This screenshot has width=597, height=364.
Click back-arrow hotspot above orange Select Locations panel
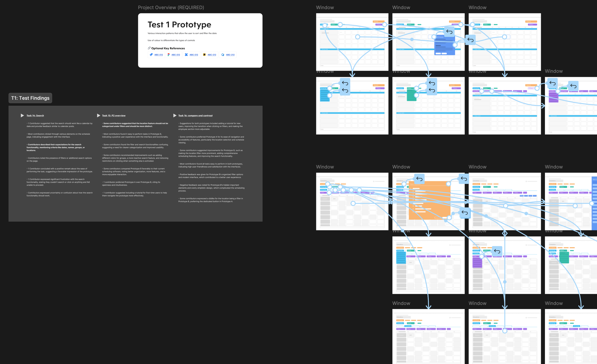[x=419, y=179]
